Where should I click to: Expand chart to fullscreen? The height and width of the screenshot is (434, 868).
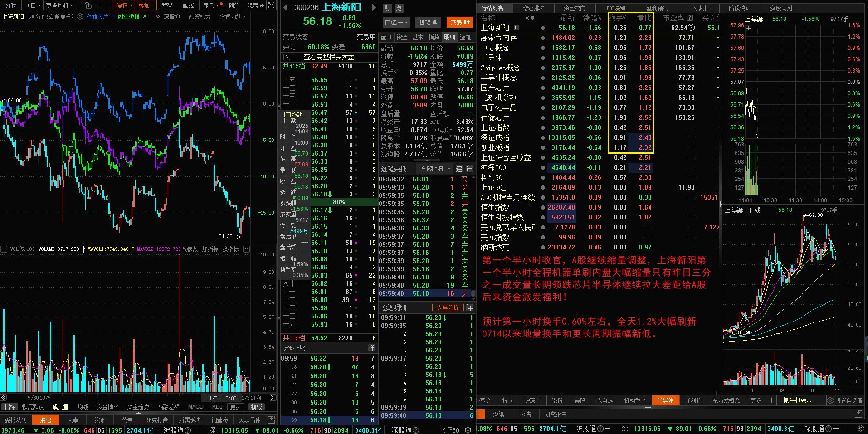272,5
